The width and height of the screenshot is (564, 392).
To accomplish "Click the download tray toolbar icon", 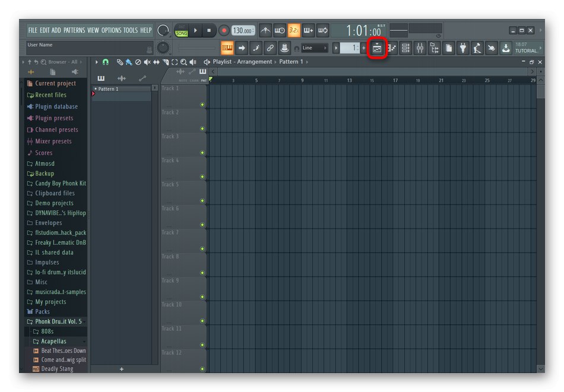I will tap(506, 48).
